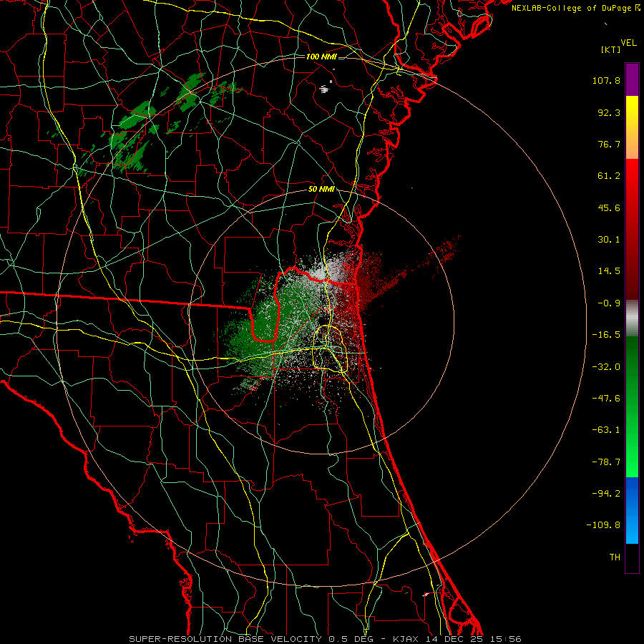Click the NEXLAB-College of DuPage watermark text

576,8
